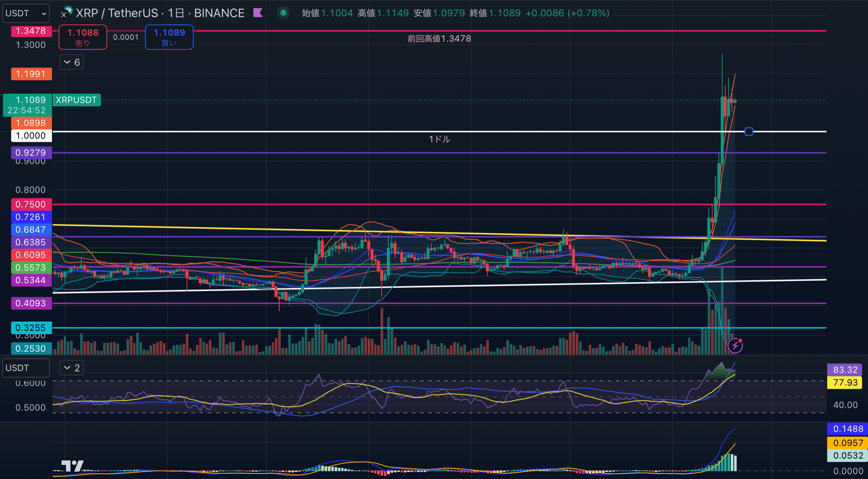Click the 0.2530 teal price axis label

point(32,348)
